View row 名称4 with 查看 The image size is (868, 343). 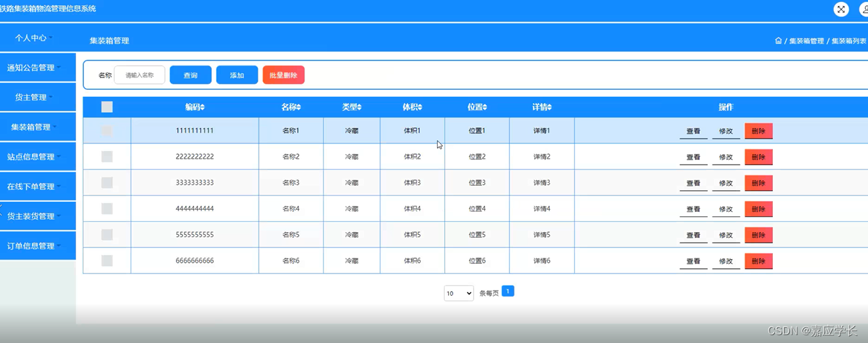pos(693,209)
